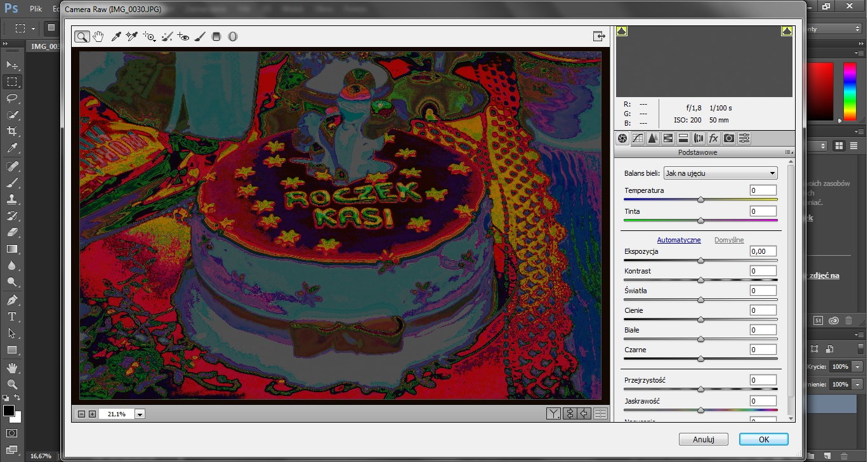Viewport: 868px width, 462px height.
Task: Activate the Red Eye Removal tool
Action: (x=183, y=37)
